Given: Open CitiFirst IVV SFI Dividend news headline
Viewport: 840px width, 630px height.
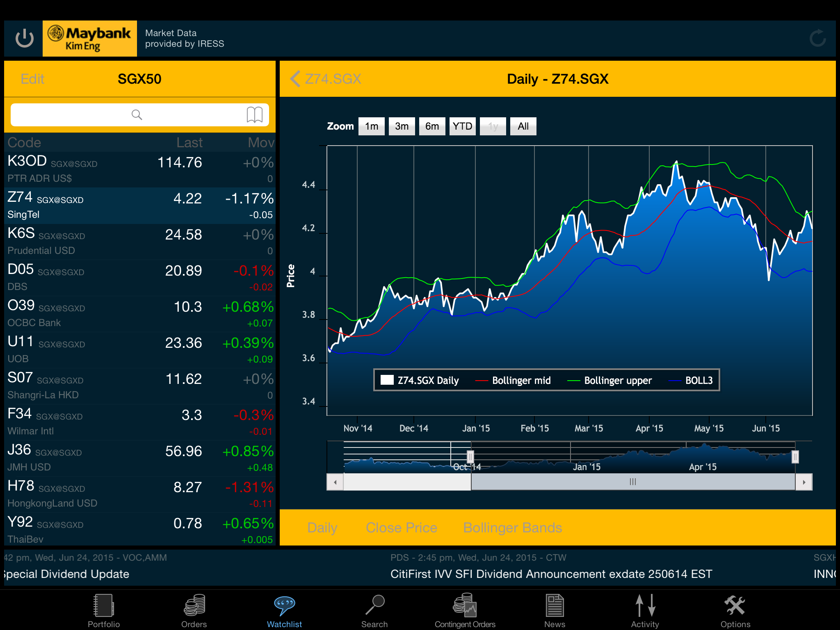Looking at the screenshot, I should [x=551, y=574].
